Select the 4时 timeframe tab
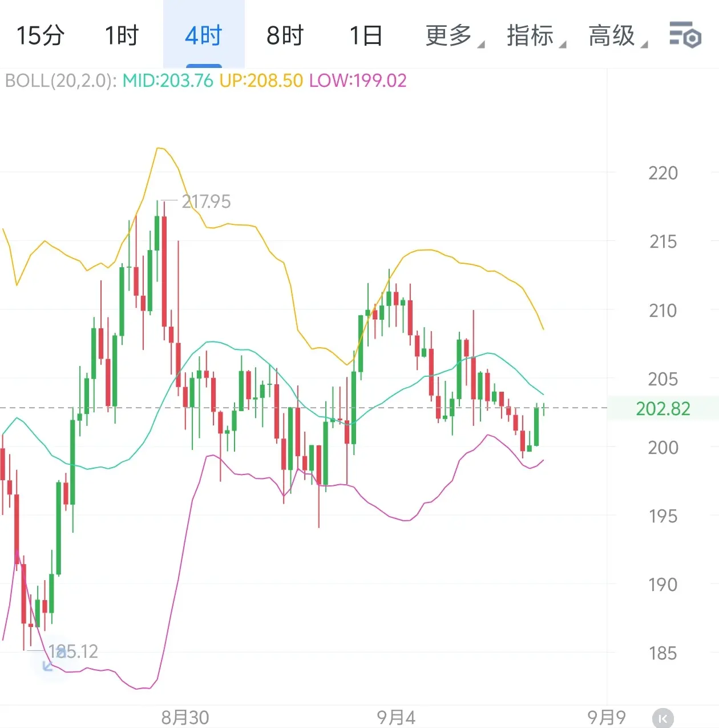Image resolution: width=719 pixels, height=728 pixels. (204, 35)
